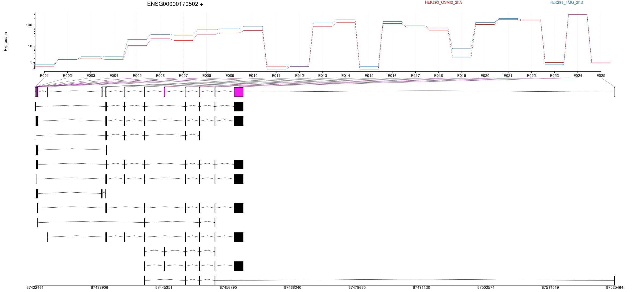The image size is (644, 292).
Task: Click exon label E017
Action: tap(415, 76)
